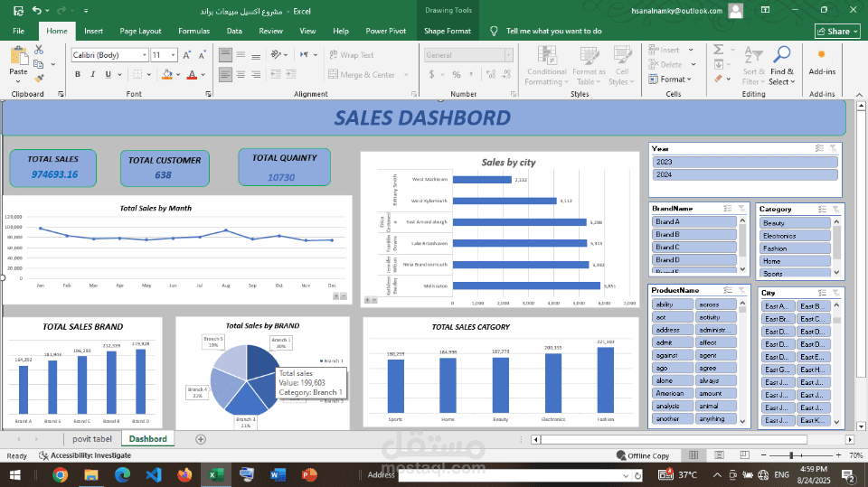Click the Share button
The image size is (868, 487).
point(837,31)
